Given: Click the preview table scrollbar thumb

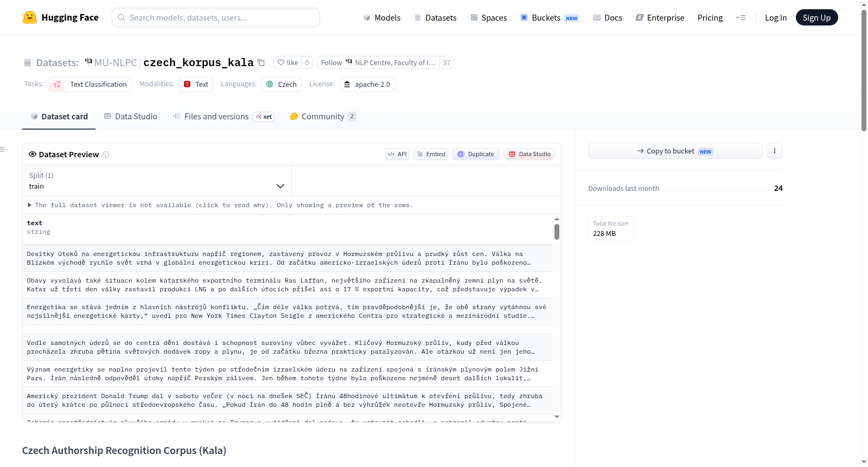Looking at the screenshot, I should coord(557,232).
